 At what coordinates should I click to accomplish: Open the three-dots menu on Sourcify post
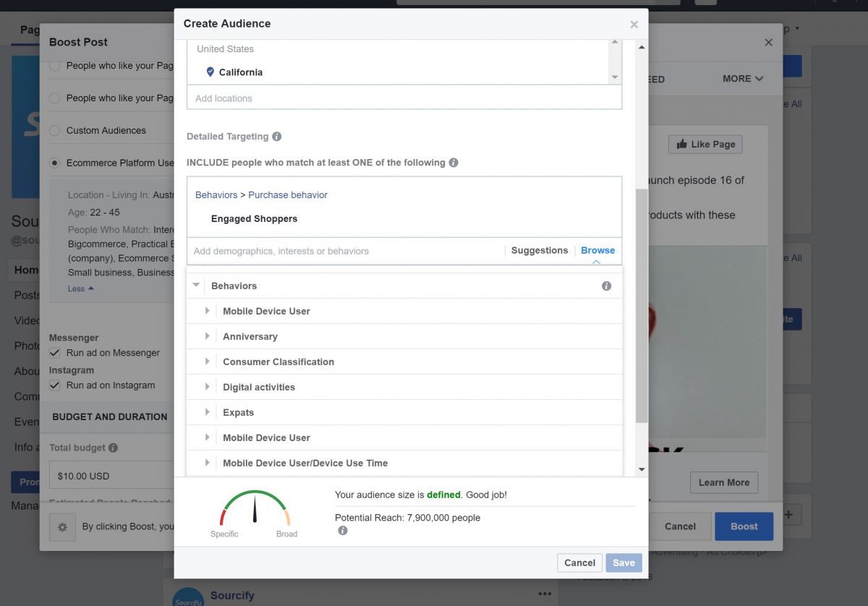pos(545,594)
